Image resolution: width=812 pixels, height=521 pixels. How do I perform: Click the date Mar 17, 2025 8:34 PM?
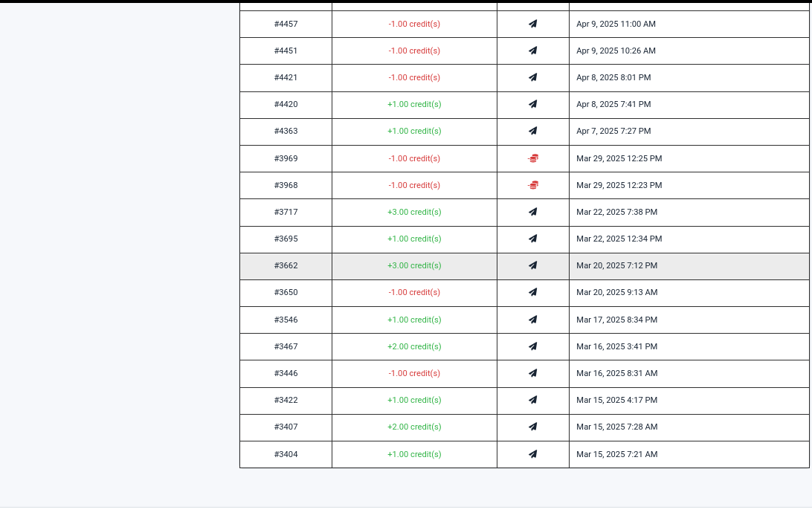point(616,320)
